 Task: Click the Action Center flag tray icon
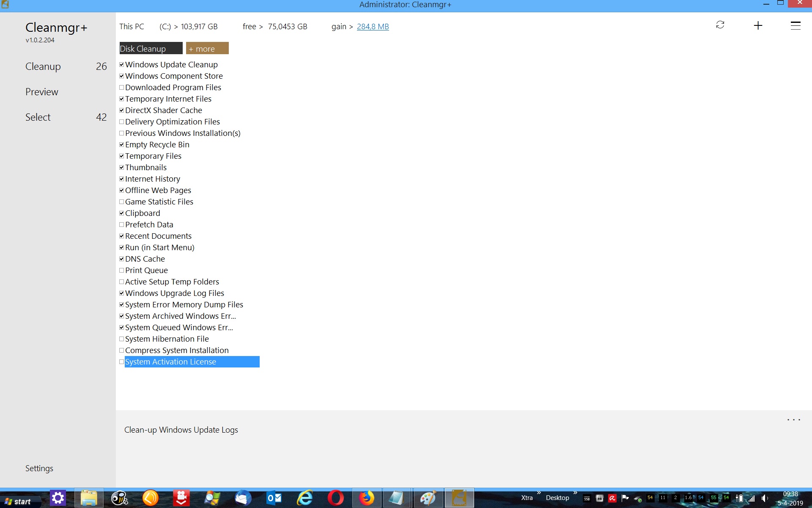point(625,498)
